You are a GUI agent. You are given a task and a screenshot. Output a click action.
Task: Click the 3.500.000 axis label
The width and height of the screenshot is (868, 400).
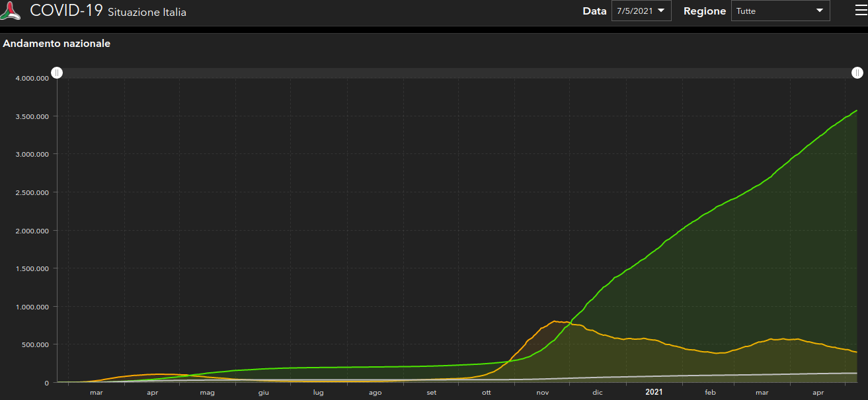pos(33,116)
